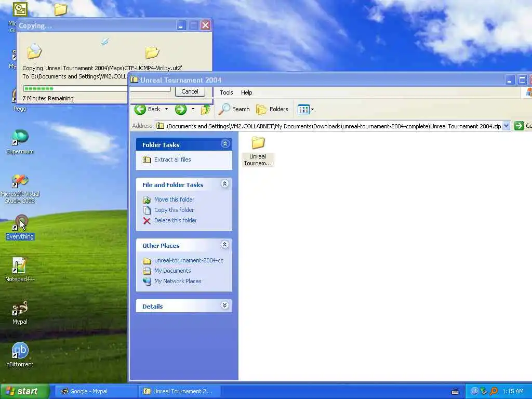Image resolution: width=532 pixels, height=399 pixels.
Task: Launch qBittorrent from the desktop
Action: coord(20,355)
